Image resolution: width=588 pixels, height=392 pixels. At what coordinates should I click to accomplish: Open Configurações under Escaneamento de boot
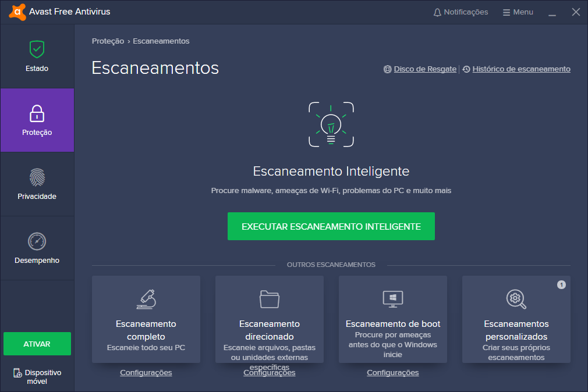392,372
